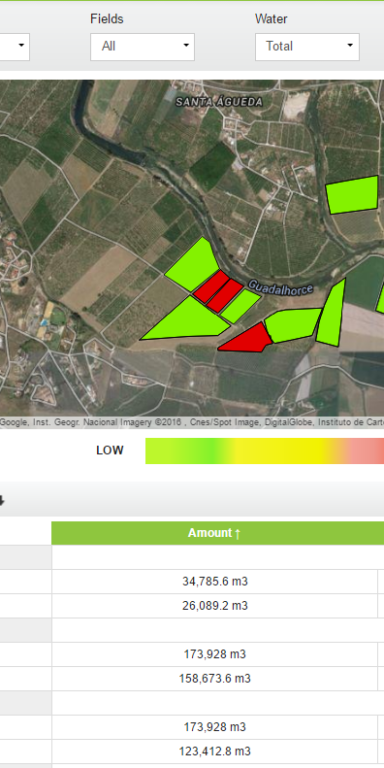This screenshot has width=384, height=768.
Task: Click the Guadalhorce river label on the map
Action: coord(280,288)
